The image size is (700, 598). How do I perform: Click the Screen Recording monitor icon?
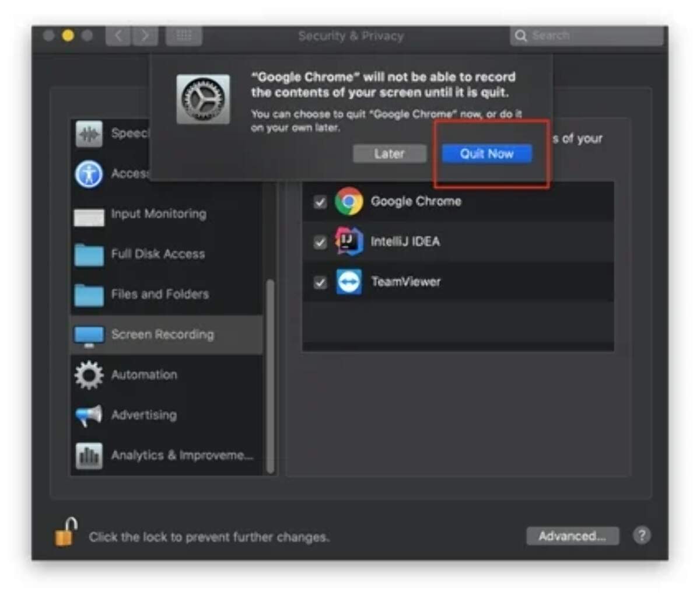coord(89,336)
